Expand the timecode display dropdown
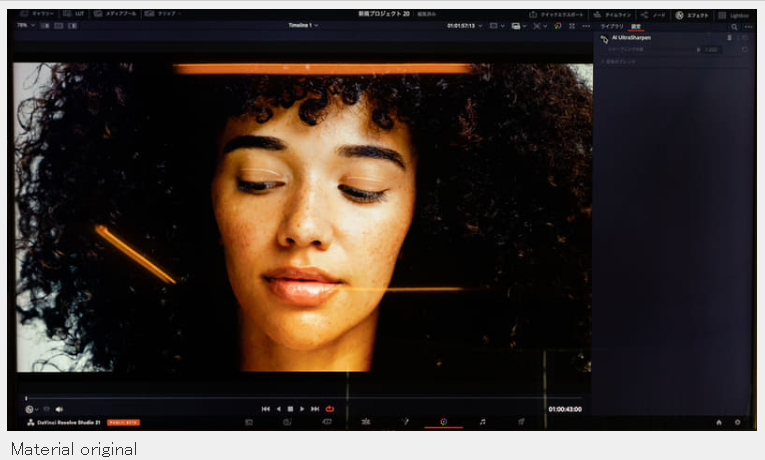 [465, 26]
